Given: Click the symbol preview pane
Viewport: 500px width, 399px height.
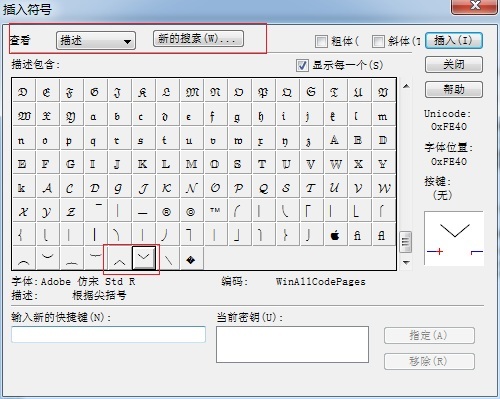Looking at the screenshot, I should (454, 238).
